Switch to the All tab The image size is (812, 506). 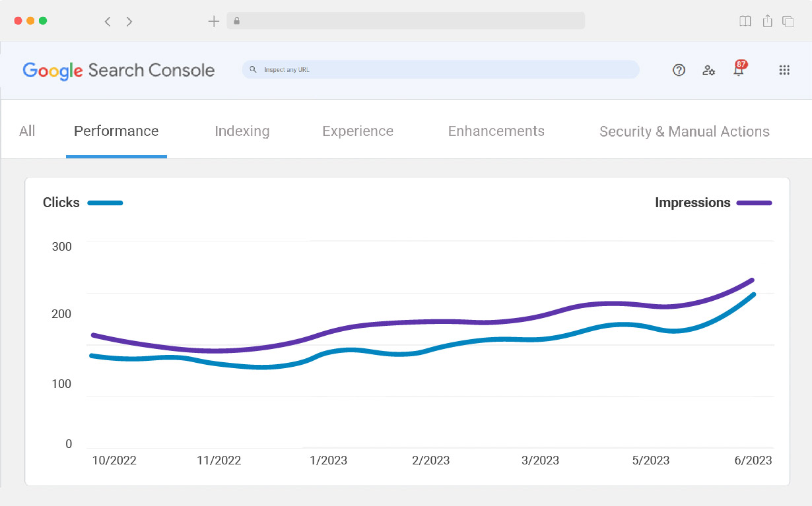(x=27, y=131)
